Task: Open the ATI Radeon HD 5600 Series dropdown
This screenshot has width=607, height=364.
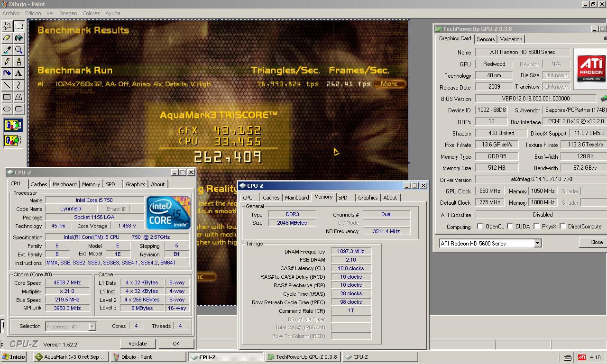Action: pos(537,243)
